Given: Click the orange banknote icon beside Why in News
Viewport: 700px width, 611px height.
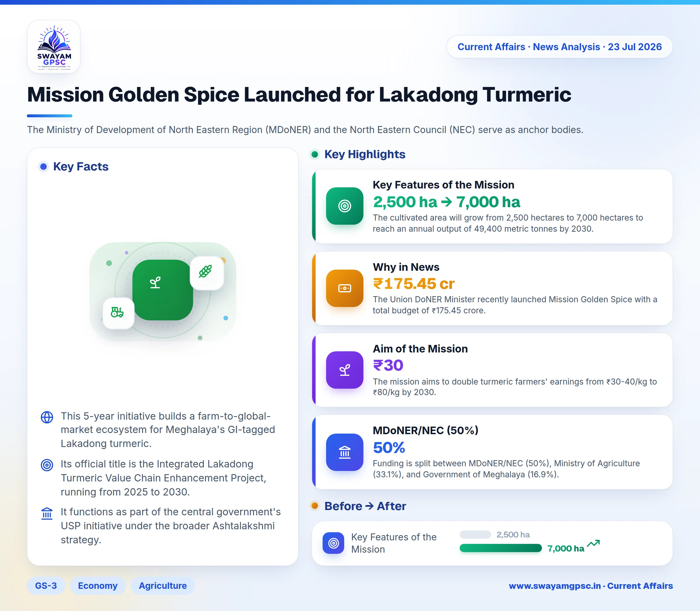Looking at the screenshot, I should pos(344,288).
